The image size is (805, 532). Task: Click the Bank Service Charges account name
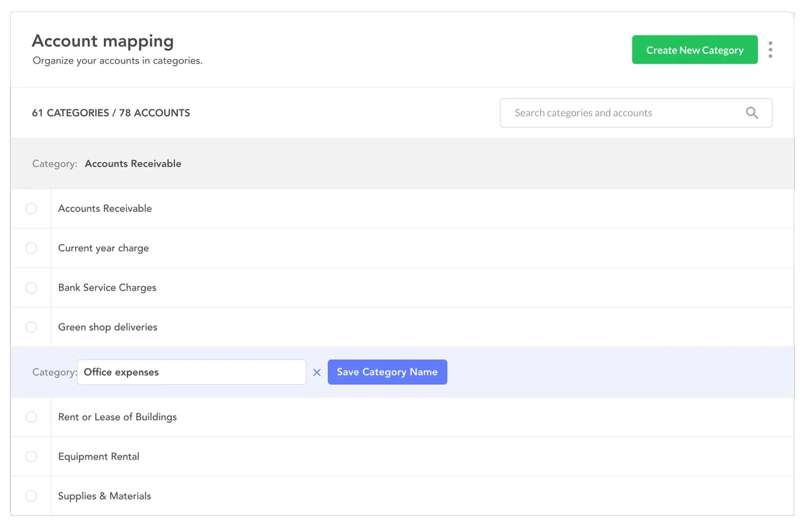click(x=107, y=288)
